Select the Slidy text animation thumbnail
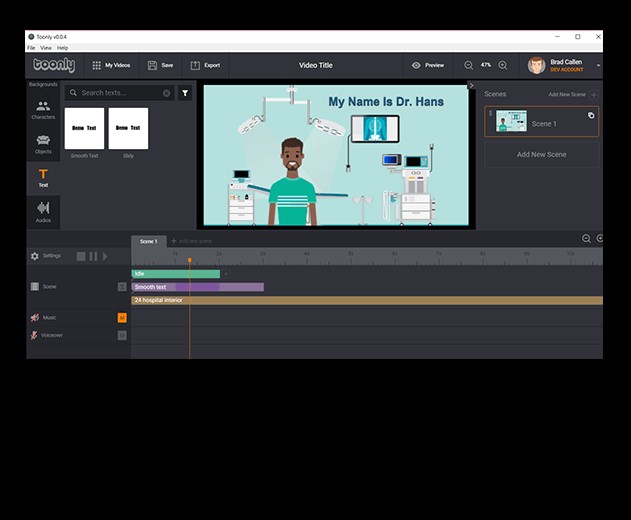The image size is (631, 520). click(128, 129)
